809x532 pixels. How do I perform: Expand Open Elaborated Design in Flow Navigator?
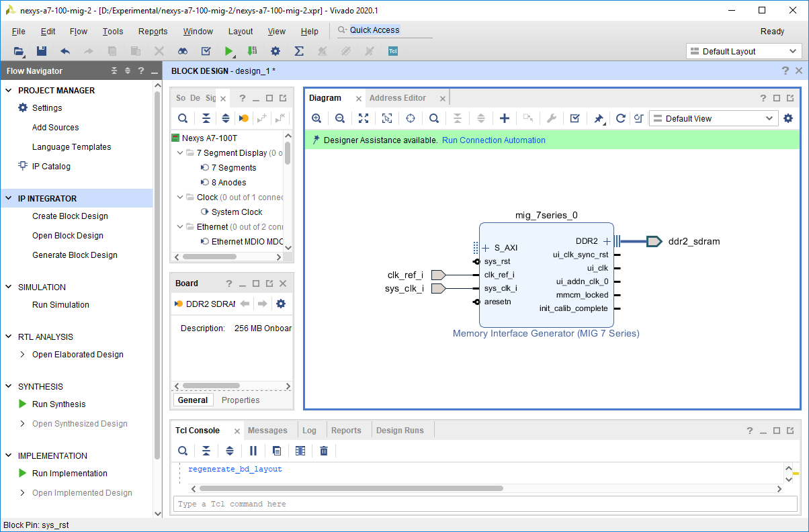(23, 355)
